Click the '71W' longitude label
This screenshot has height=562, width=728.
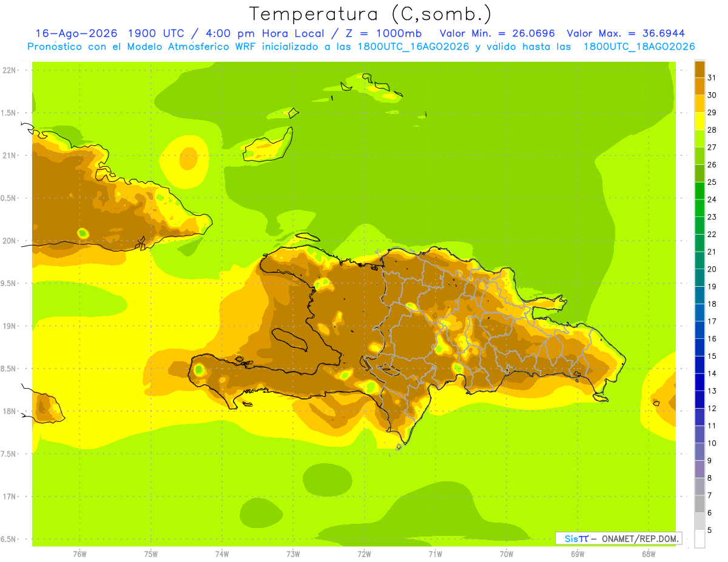(435, 554)
